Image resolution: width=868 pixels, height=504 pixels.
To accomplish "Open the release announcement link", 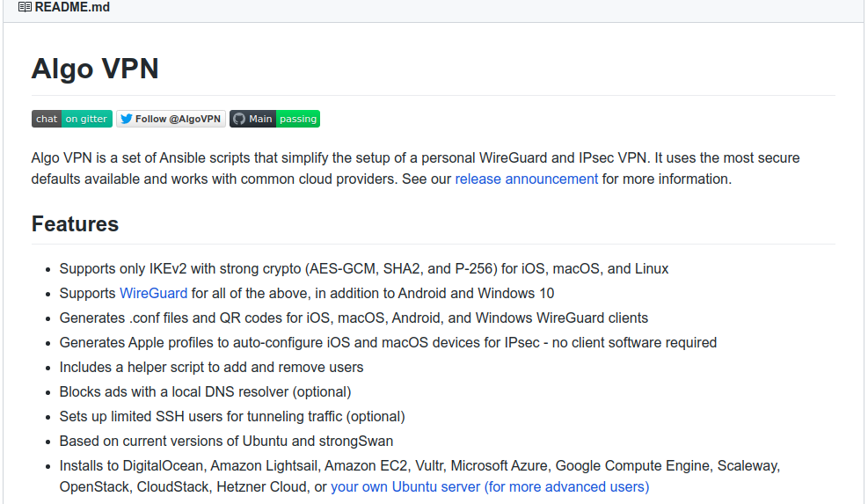I will (x=527, y=179).
